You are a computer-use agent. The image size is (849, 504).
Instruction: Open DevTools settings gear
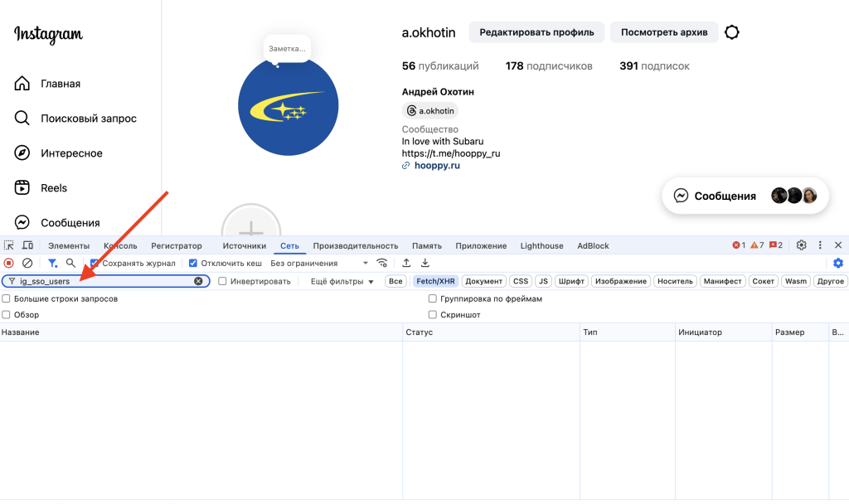point(801,245)
